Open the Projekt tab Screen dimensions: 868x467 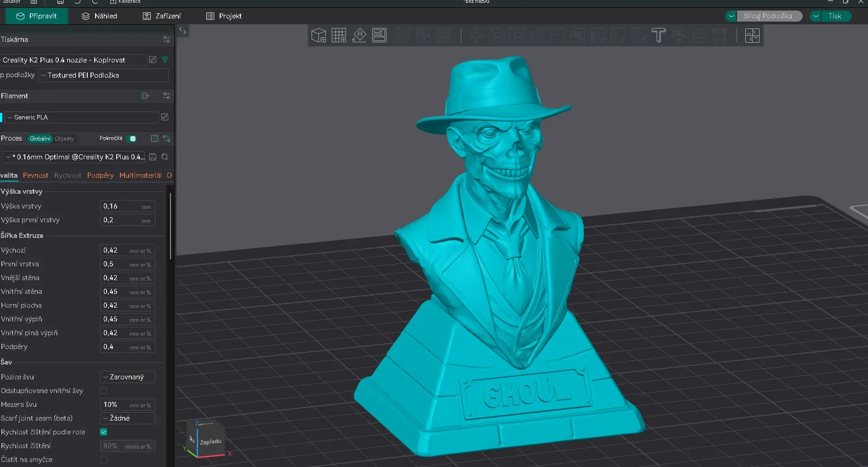click(x=224, y=16)
